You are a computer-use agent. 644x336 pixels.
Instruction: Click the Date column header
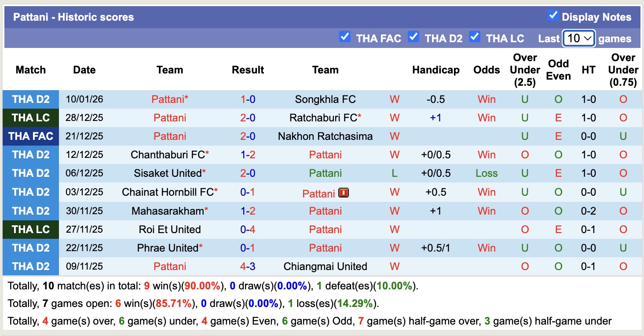pyautogui.click(x=84, y=69)
